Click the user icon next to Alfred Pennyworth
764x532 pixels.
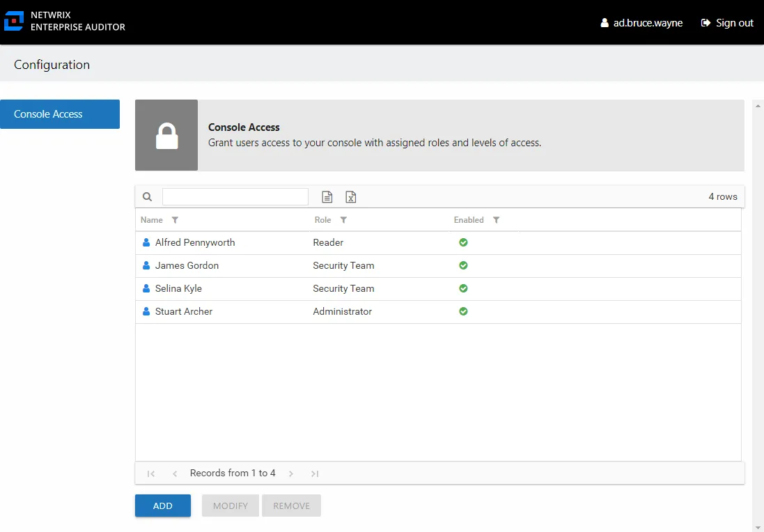146,242
